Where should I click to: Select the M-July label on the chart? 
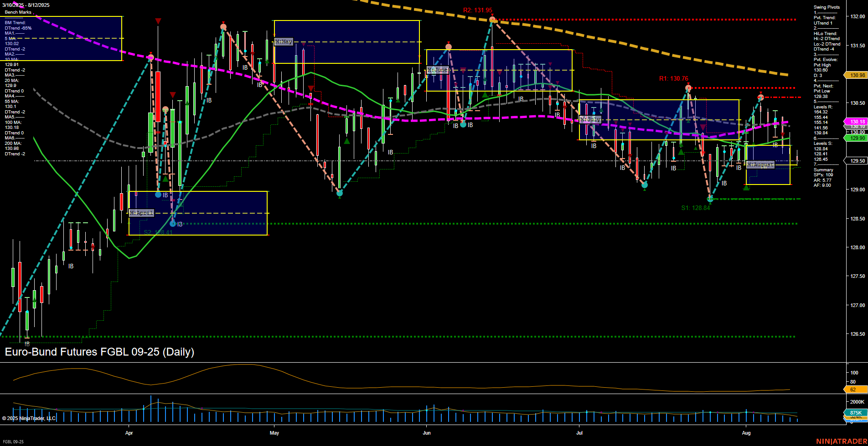coord(590,118)
